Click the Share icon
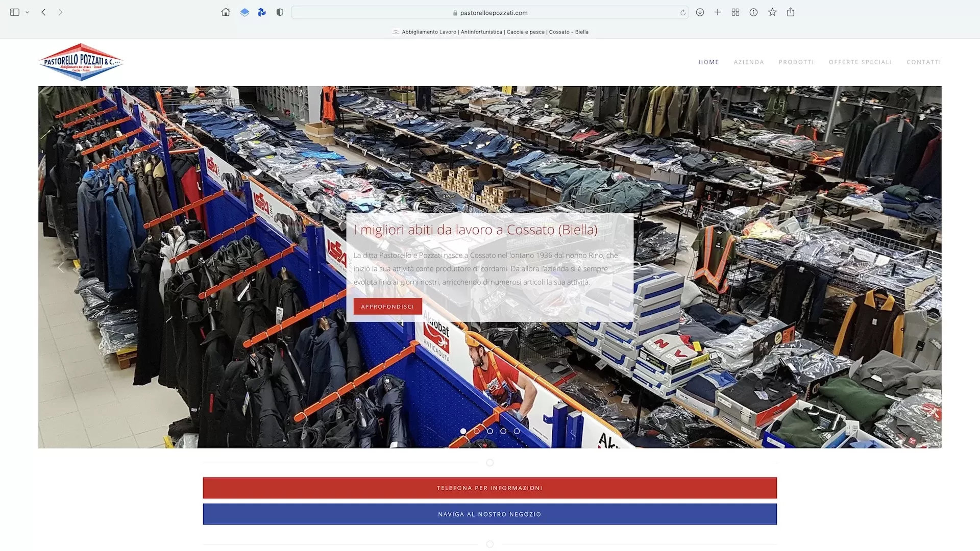 click(791, 12)
